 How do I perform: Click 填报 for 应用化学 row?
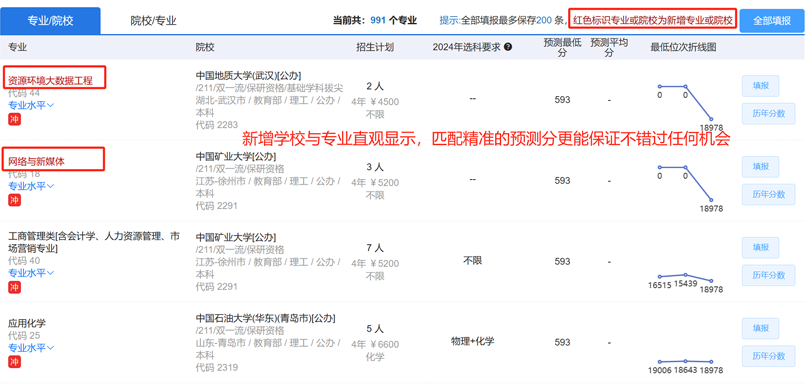point(760,328)
